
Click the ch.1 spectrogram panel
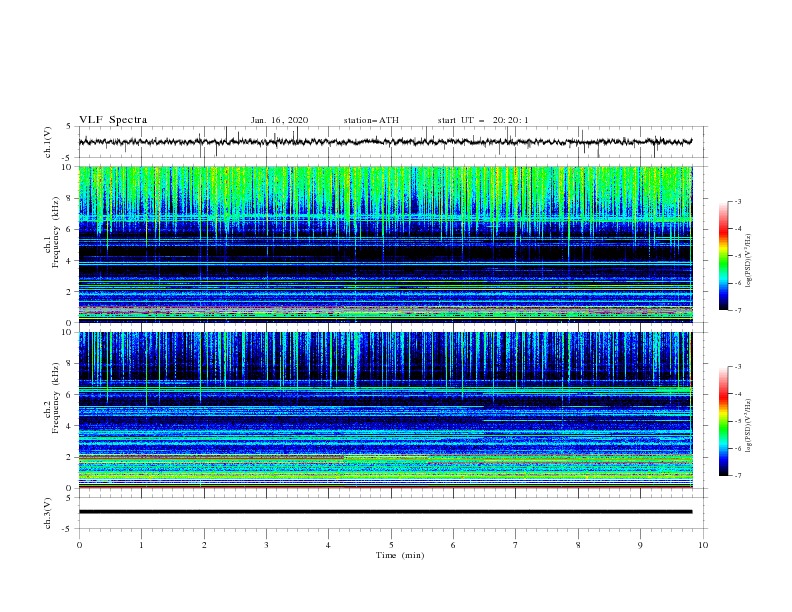(x=385, y=244)
